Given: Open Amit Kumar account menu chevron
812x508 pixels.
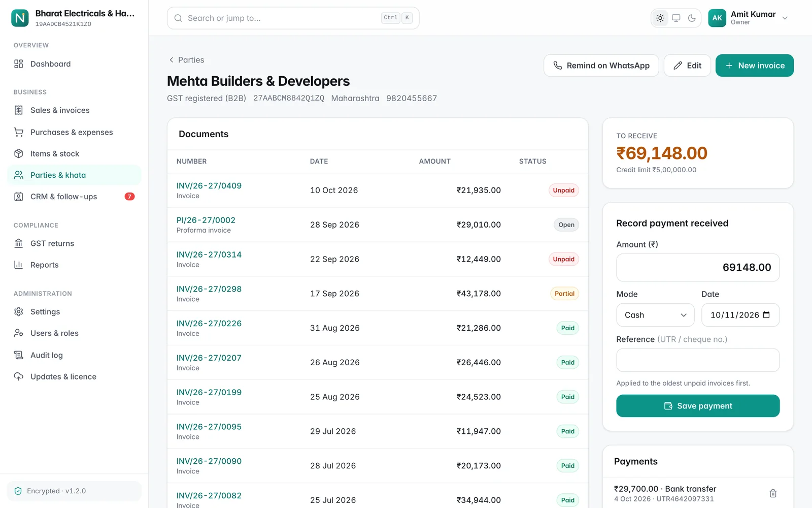Looking at the screenshot, I should coord(785,18).
